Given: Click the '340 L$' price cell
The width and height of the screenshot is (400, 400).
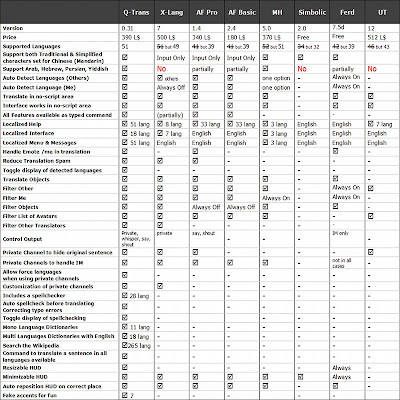Looking at the screenshot, I should point(201,37).
